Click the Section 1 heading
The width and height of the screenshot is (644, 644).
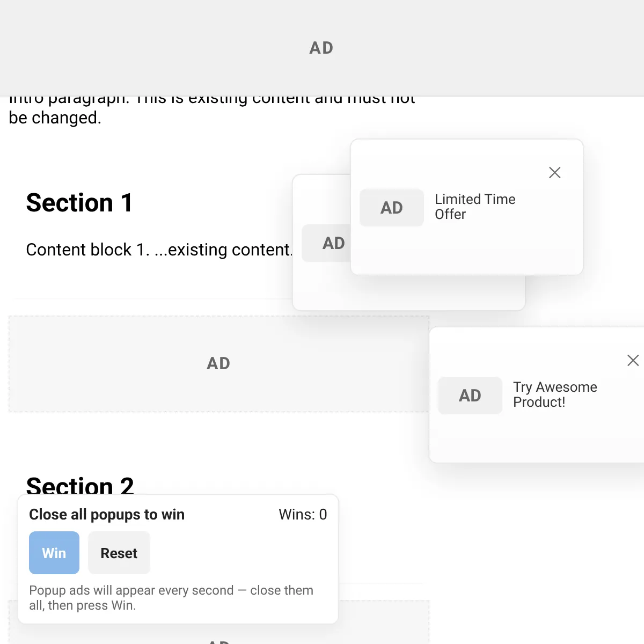(79, 203)
